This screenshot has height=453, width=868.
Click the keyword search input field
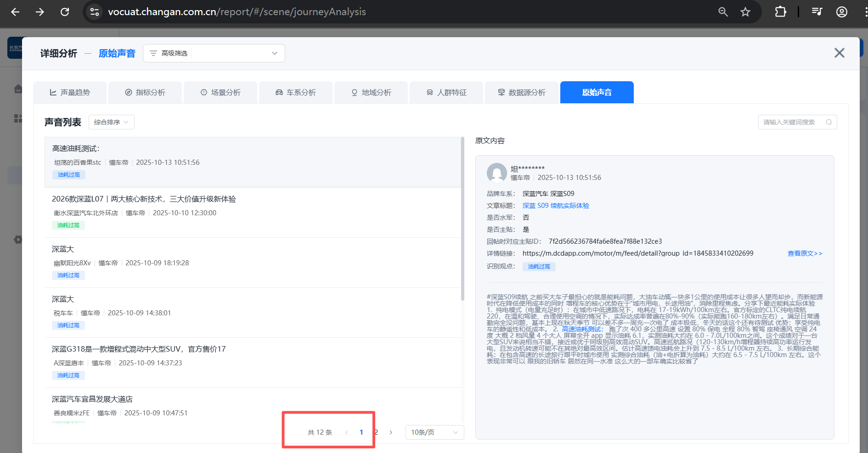pos(792,122)
